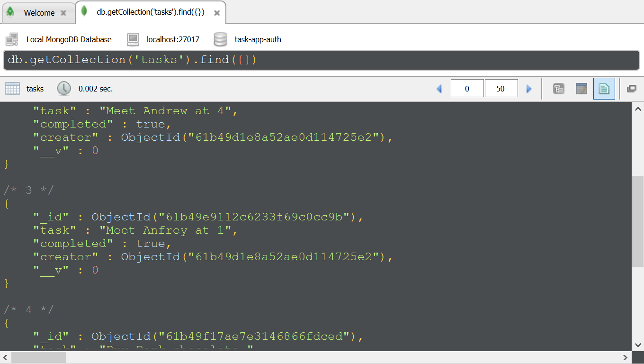Click the localhost:27017 server monitor icon

point(133,39)
